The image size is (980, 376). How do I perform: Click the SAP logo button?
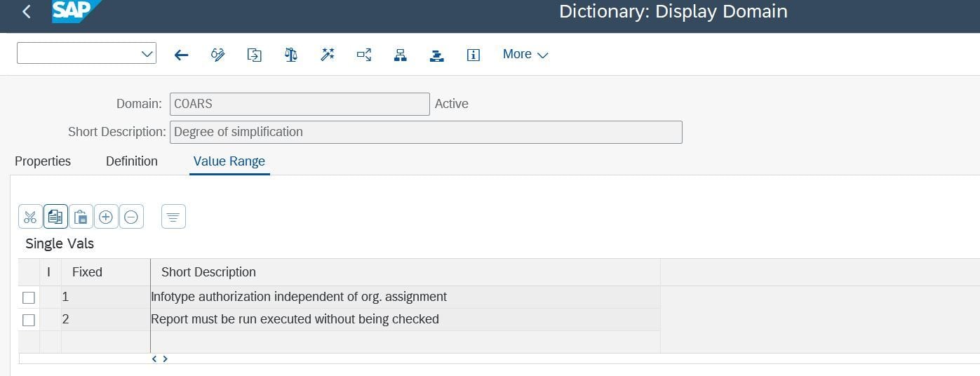click(75, 12)
